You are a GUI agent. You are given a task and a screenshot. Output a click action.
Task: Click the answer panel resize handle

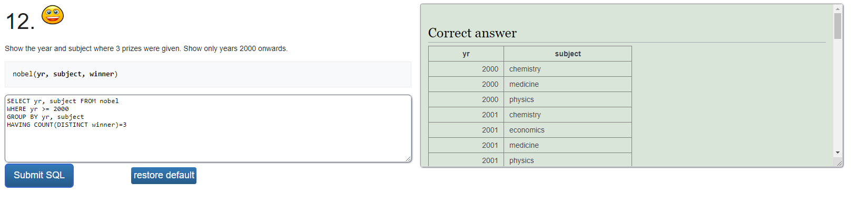(x=839, y=164)
